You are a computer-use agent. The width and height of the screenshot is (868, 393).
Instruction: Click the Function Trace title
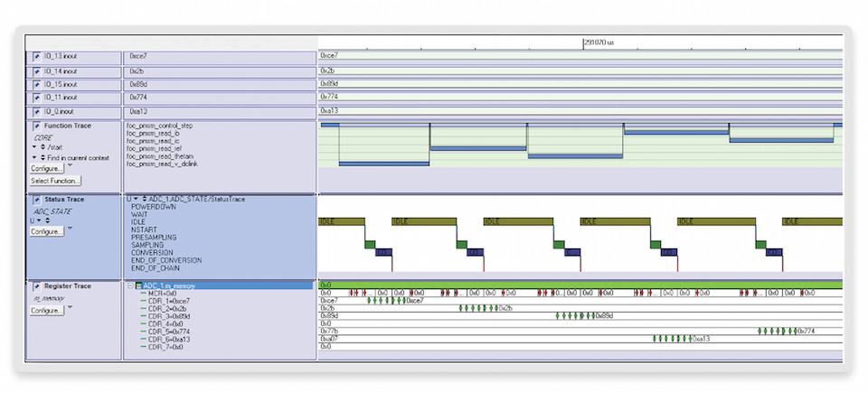(68, 126)
